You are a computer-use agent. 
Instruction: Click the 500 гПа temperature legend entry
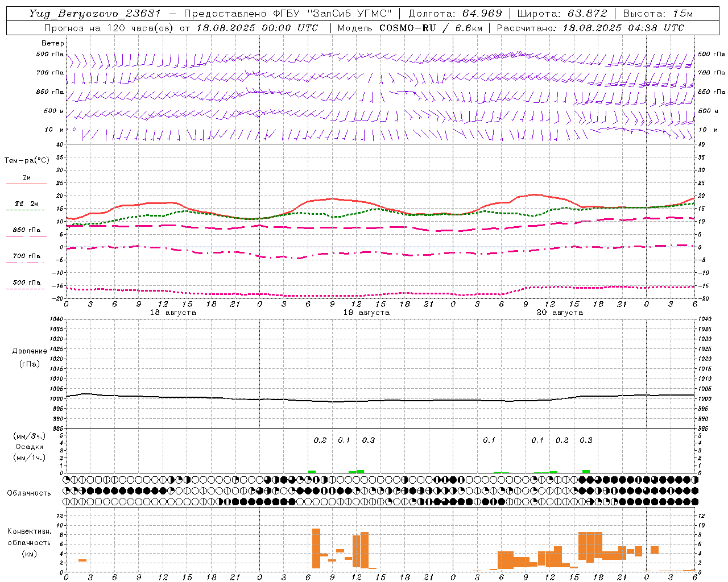(x=26, y=284)
